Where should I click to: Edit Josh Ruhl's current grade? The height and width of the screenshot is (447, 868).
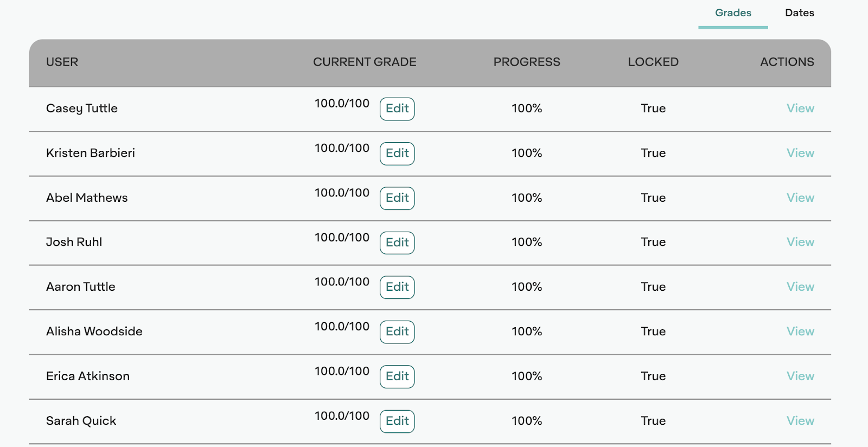[x=397, y=242]
